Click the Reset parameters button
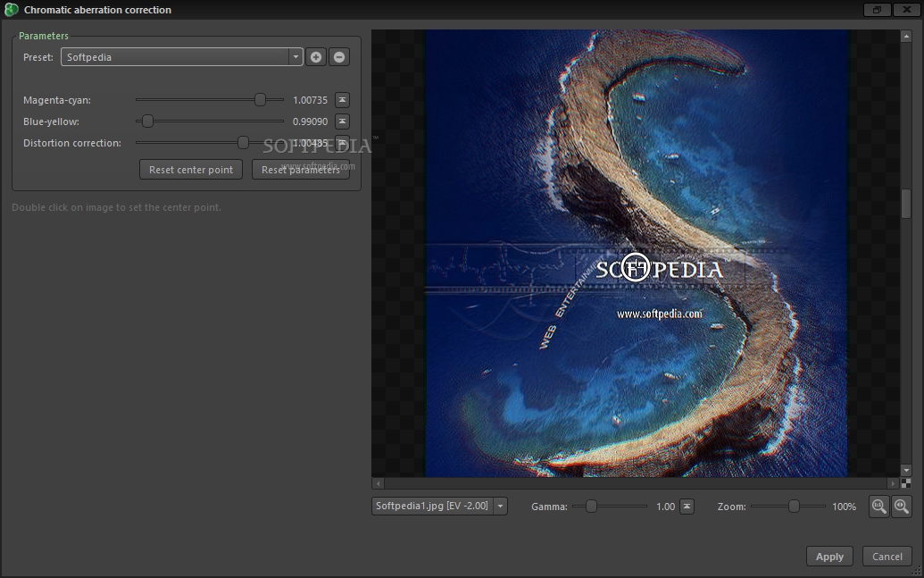Viewport: 924px width, 578px height. pyautogui.click(x=301, y=169)
